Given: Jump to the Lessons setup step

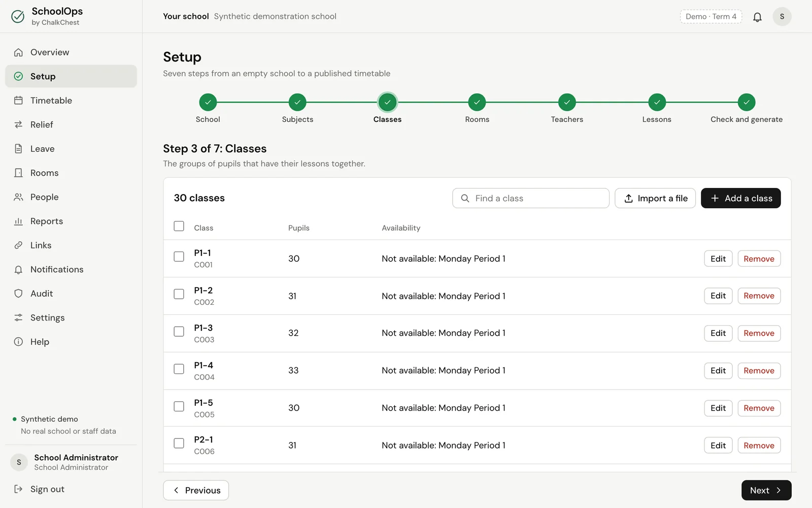Looking at the screenshot, I should coord(657,109).
